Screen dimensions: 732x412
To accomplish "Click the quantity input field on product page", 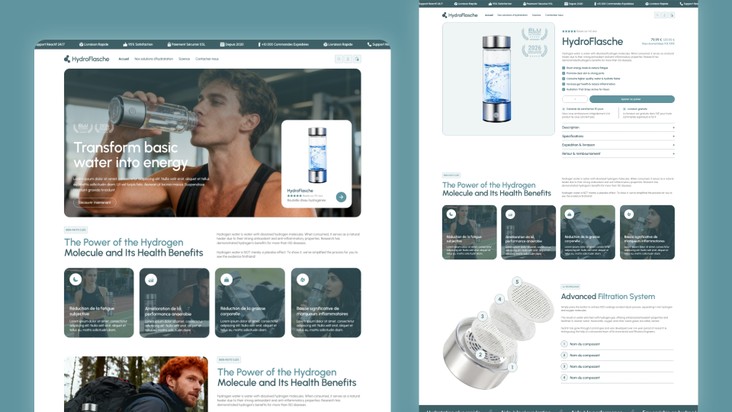I will pos(575,99).
